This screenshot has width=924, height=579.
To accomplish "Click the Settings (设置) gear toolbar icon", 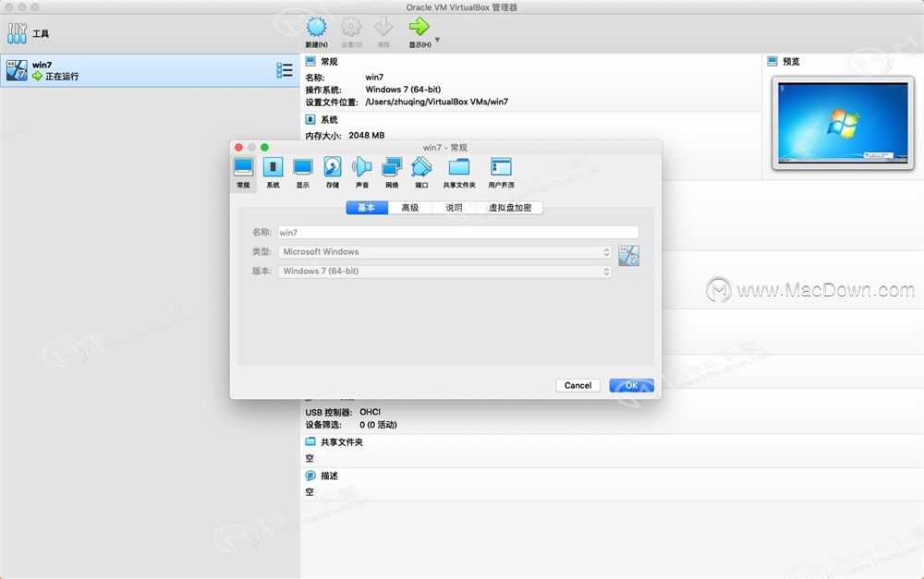I will pyautogui.click(x=351, y=27).
